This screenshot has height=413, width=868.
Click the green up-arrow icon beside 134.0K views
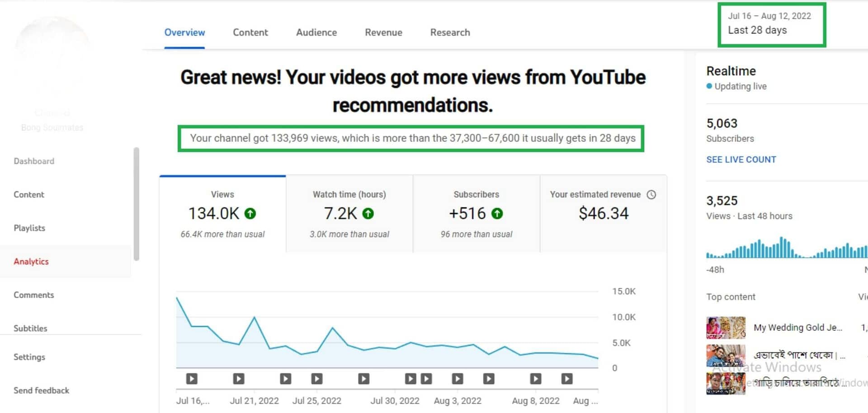click(x=250, y=213)
